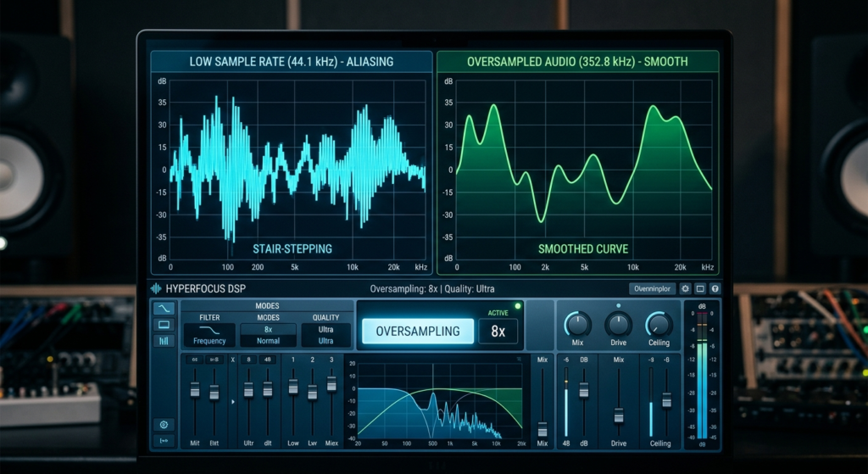The image size is (868, 474).
Task: Toggle the OVERSAMPLING button
Action: 418,332
